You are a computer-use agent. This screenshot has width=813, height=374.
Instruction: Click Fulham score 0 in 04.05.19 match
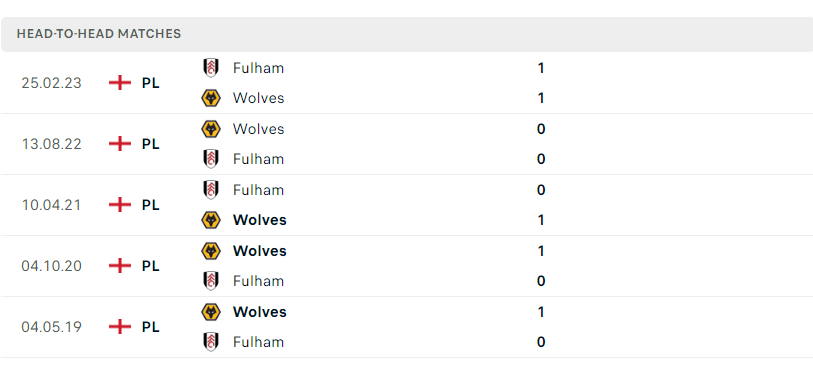tap(541, 342)
